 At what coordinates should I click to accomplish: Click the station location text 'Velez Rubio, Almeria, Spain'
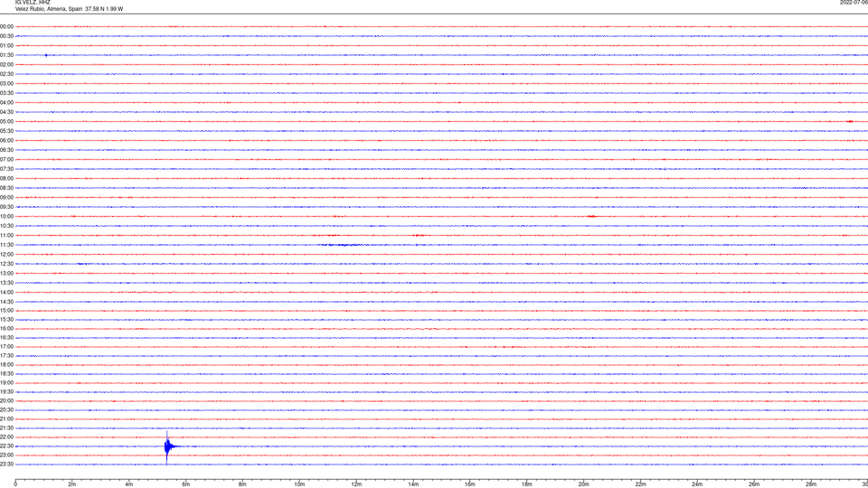click(49, 9)
